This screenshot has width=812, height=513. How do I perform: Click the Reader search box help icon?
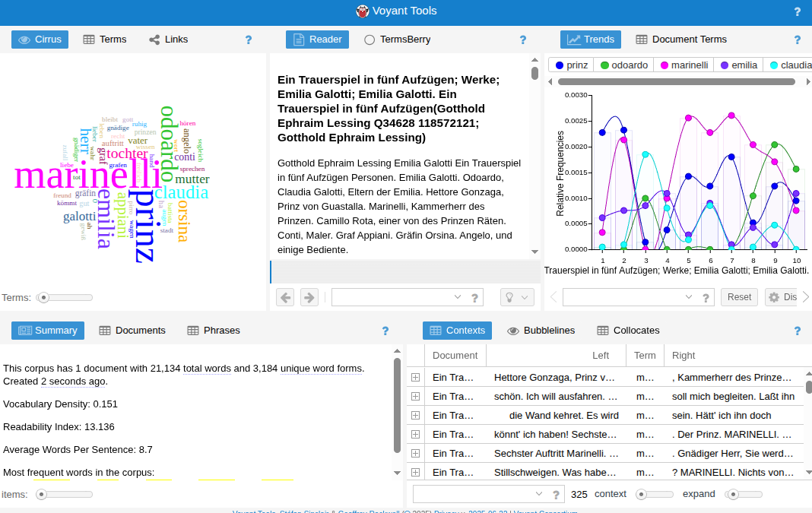click(x=474, y=298)
